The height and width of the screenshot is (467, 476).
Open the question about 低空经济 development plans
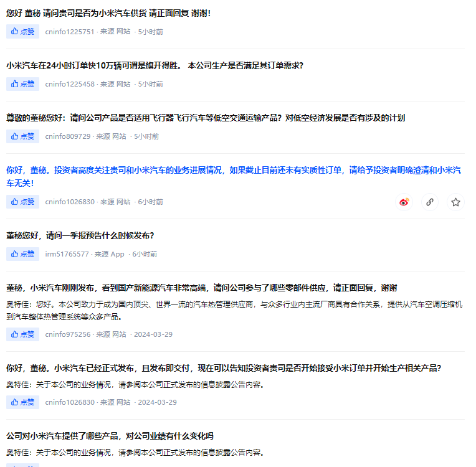(x=206, y=118)
